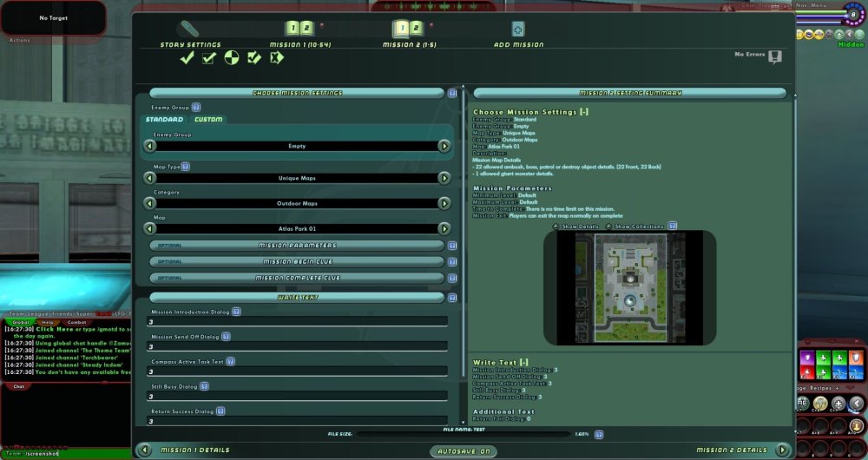Click into Mission Send Off Dialog field
This screenshot has height=460, width=868.
coord(297,346)
